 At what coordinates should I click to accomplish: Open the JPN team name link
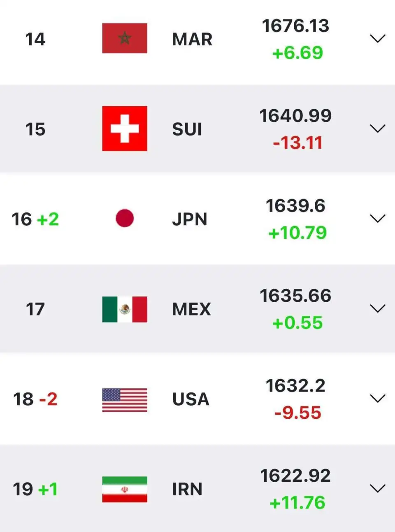pyautogui.click(x=189, y=219)
